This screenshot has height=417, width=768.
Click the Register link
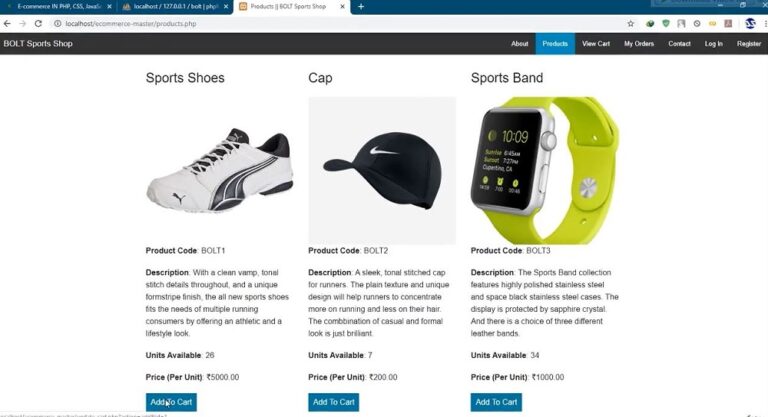pyautogui.click(x=749, y=44)
